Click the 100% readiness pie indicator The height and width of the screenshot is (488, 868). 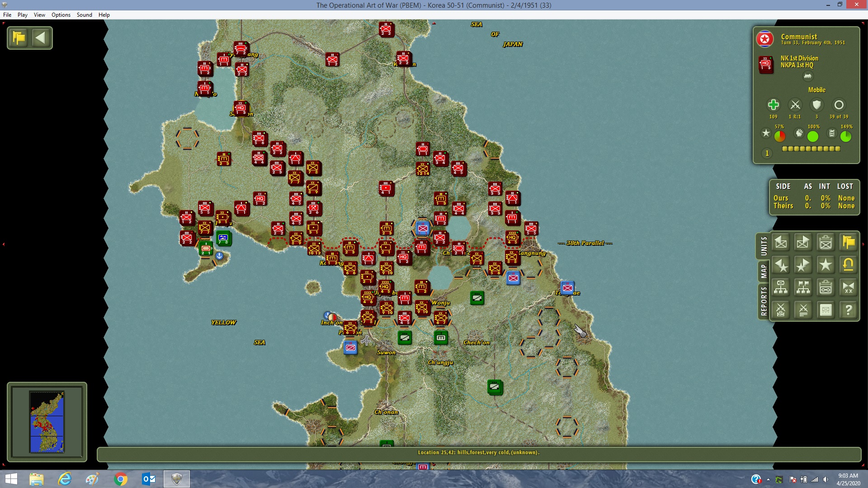[x=813, y=136]
